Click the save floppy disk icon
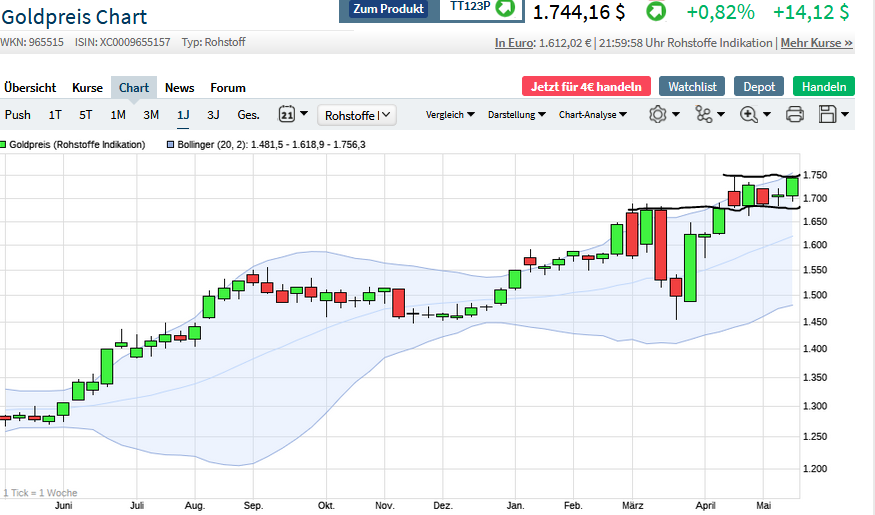The height and width of the screenshot is (515, 875). click(x=827, y=114)
